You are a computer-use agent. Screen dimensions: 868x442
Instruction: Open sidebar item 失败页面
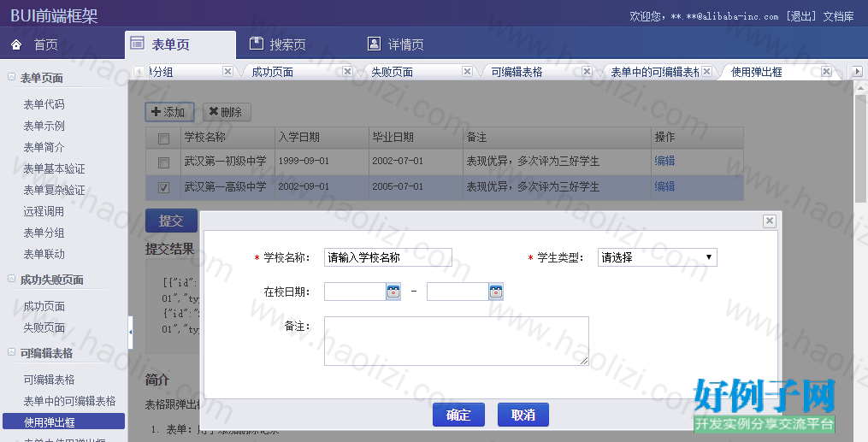(x=44, y=327)
